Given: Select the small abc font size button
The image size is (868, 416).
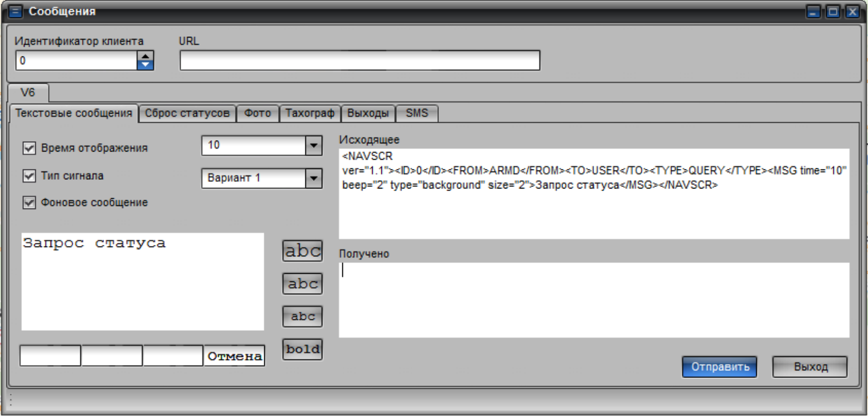Looking at the screenshot, I should (302, 317).
